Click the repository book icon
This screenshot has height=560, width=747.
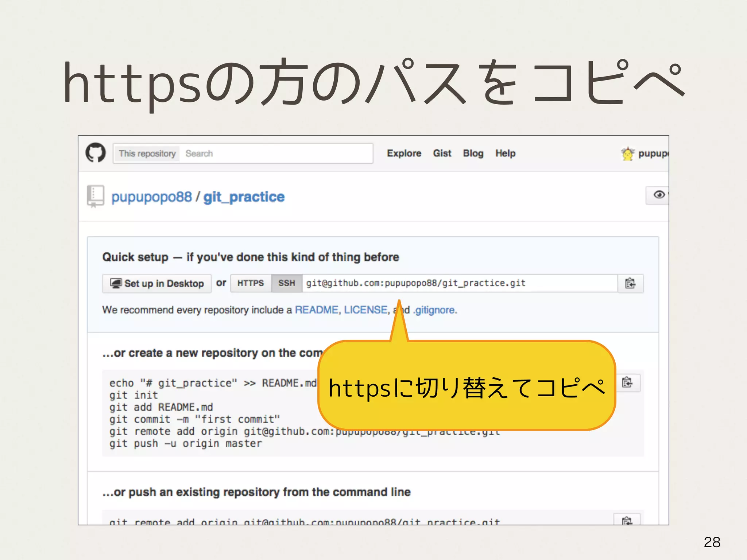pos(96,196)
